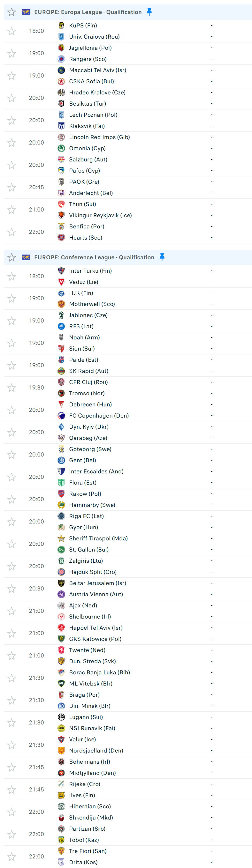Favorite all Conference League Qualification matches

[12, 257]
